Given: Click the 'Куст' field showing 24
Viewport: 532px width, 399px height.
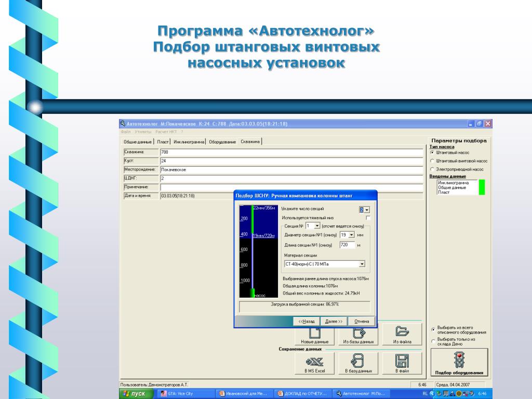Looking at the screenshot, I should click(291, 161).
